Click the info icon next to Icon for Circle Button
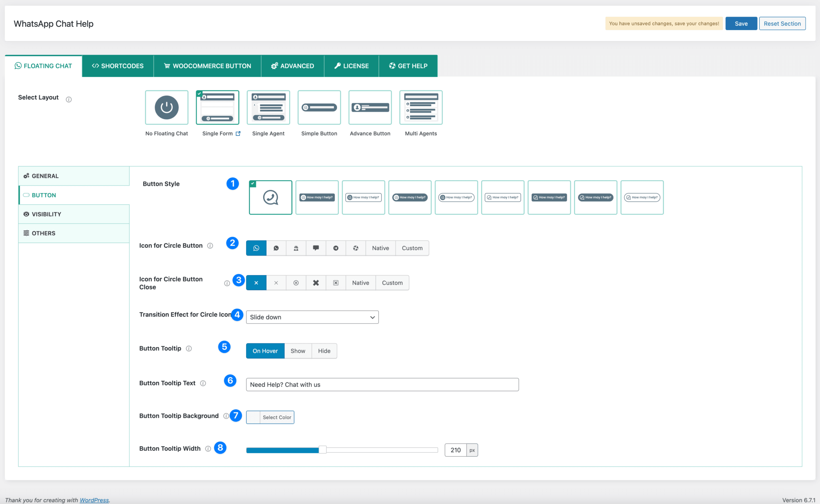The height and width of the screenshot is (504, 820). pyautogui.click(x=210, y=246)
